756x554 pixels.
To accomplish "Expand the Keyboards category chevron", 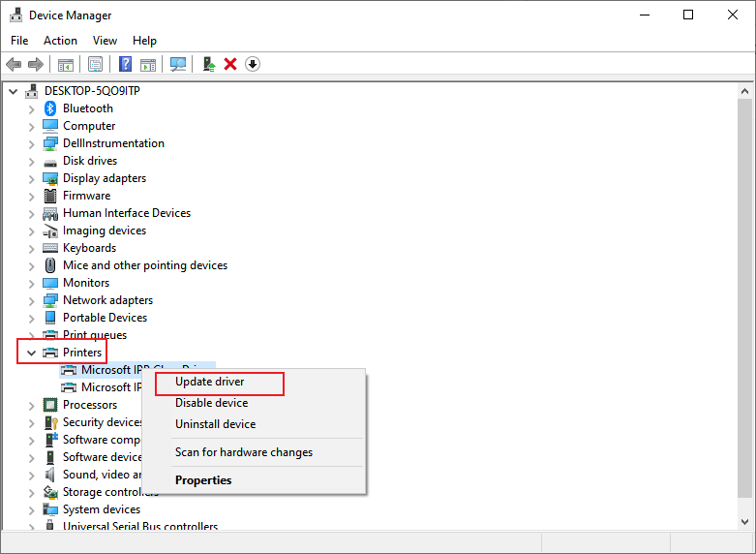I will [31, 249].
